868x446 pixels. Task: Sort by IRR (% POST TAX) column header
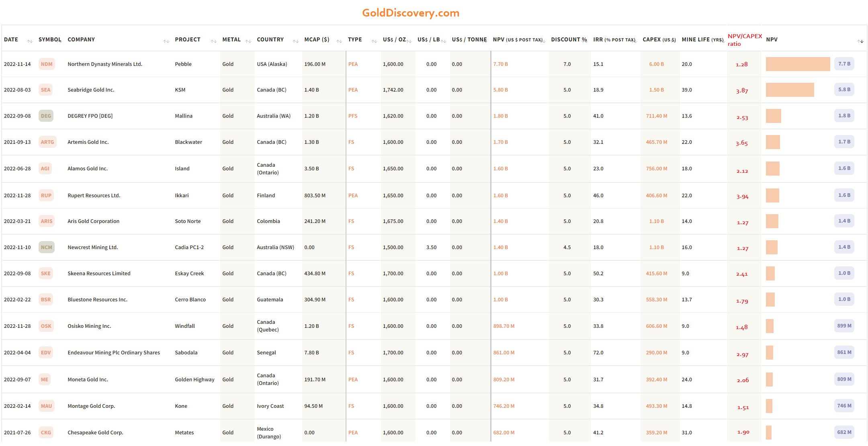614,39
